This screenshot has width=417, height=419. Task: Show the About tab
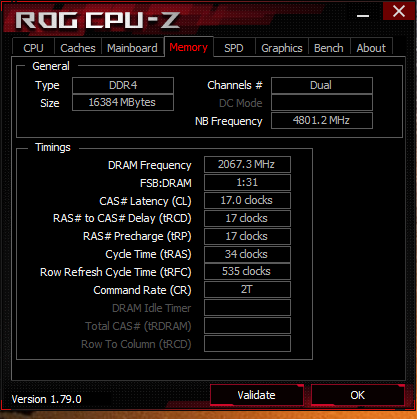371,48
